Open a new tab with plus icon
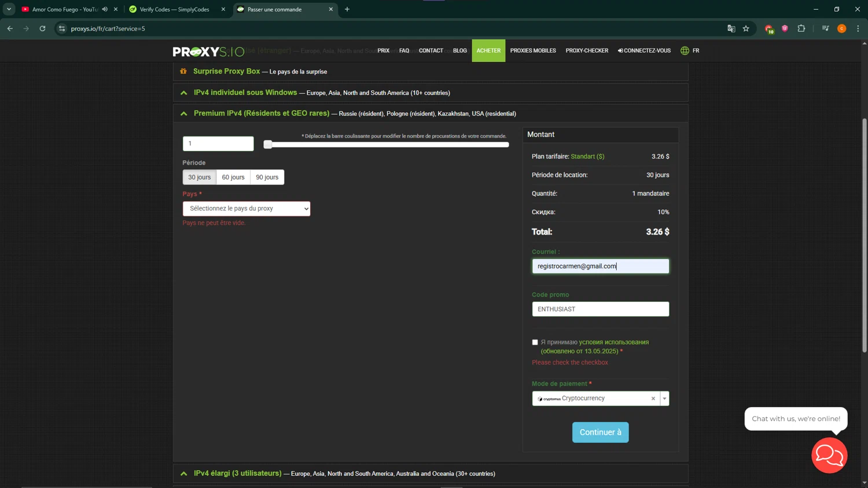 (x=347, y=9)
